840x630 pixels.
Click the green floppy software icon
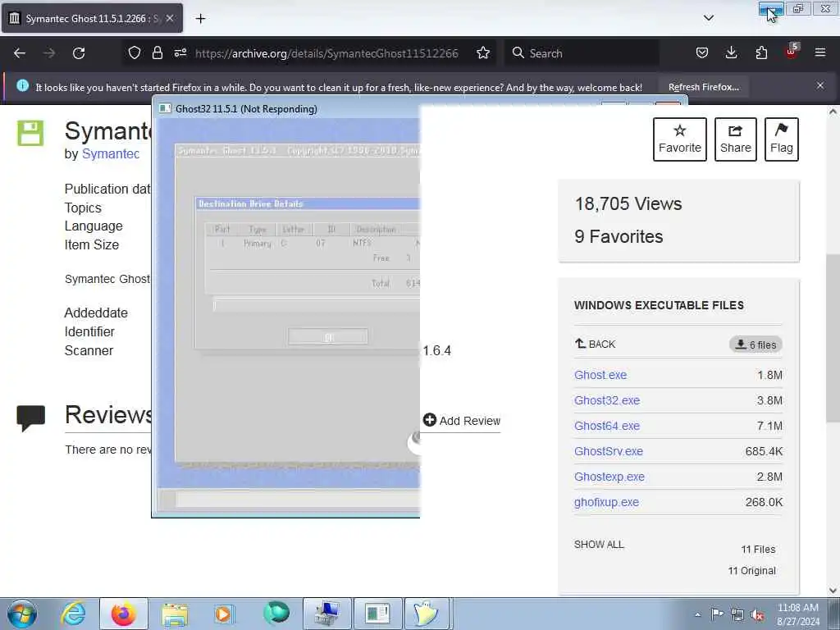tap(30, 133)
